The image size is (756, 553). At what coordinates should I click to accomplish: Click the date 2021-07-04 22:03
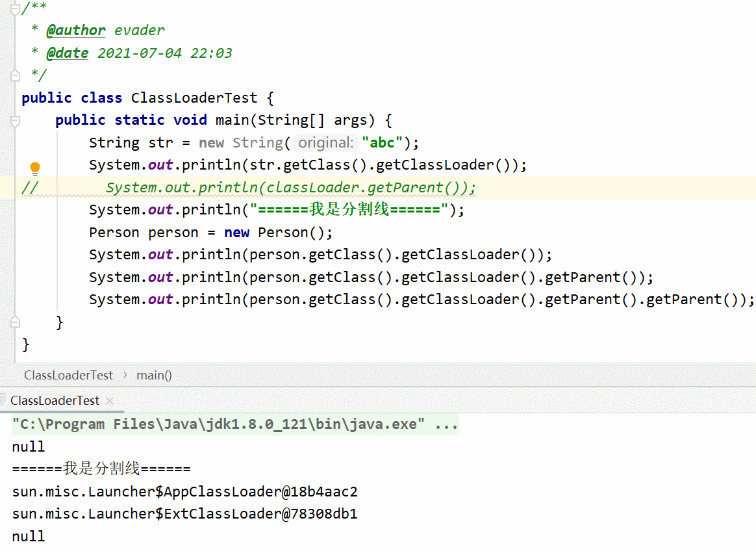(165, 53)
